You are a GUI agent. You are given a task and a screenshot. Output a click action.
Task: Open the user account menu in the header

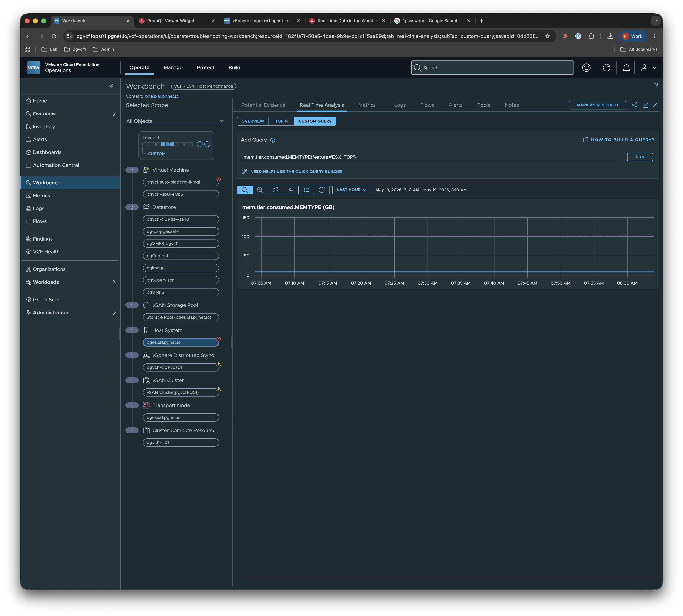(648, 68)
